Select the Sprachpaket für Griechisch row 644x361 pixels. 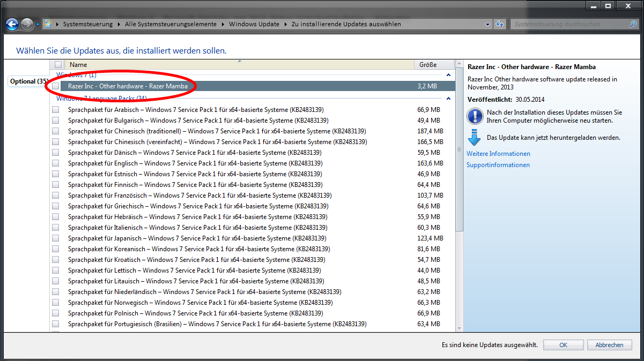[x=253, y=206]
